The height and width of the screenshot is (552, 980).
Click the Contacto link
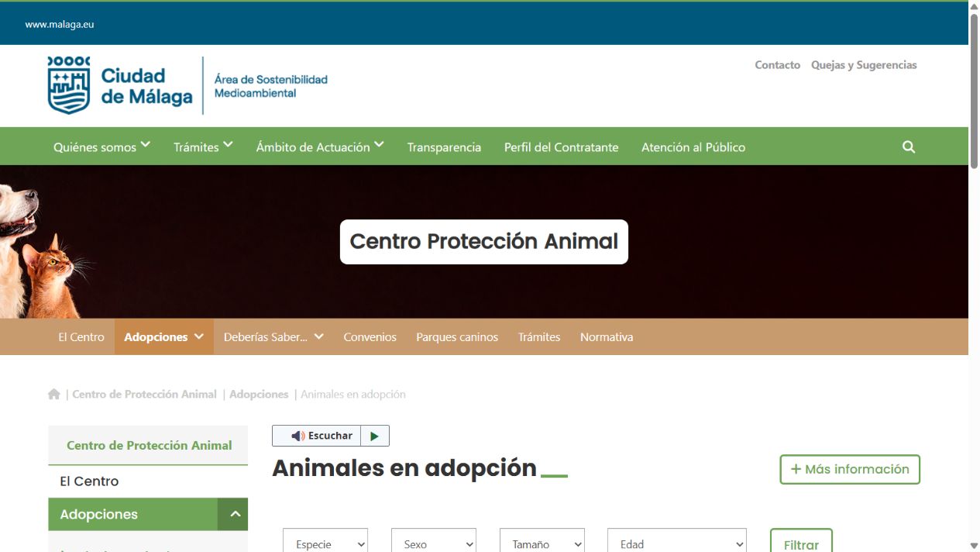pos(778,65)
